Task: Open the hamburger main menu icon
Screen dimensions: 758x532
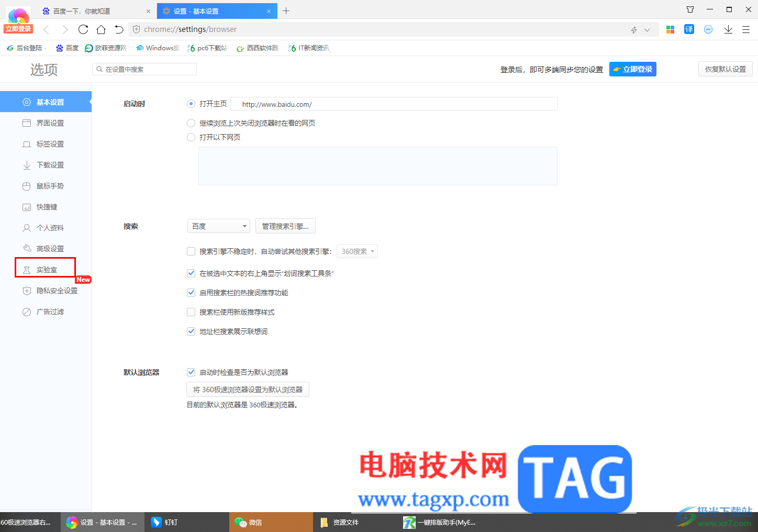Action: pos(746,29)
